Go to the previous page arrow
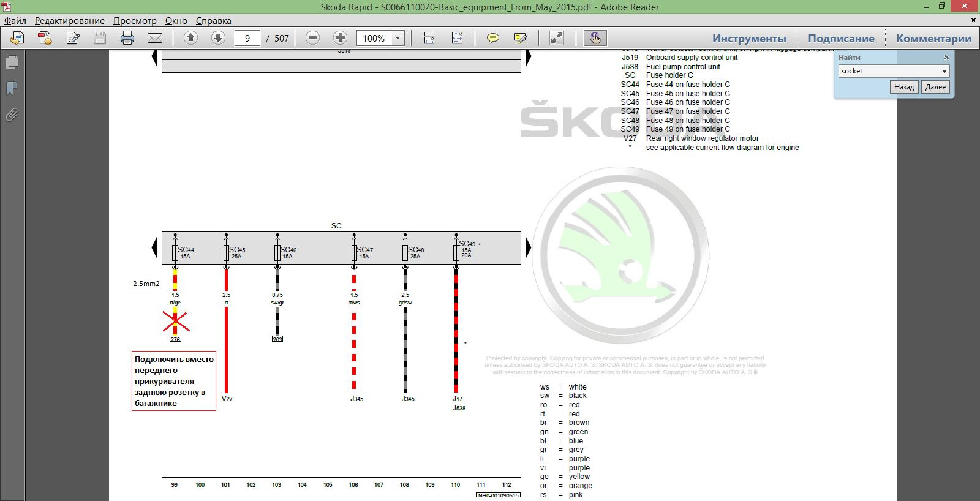 click(190, 38)
